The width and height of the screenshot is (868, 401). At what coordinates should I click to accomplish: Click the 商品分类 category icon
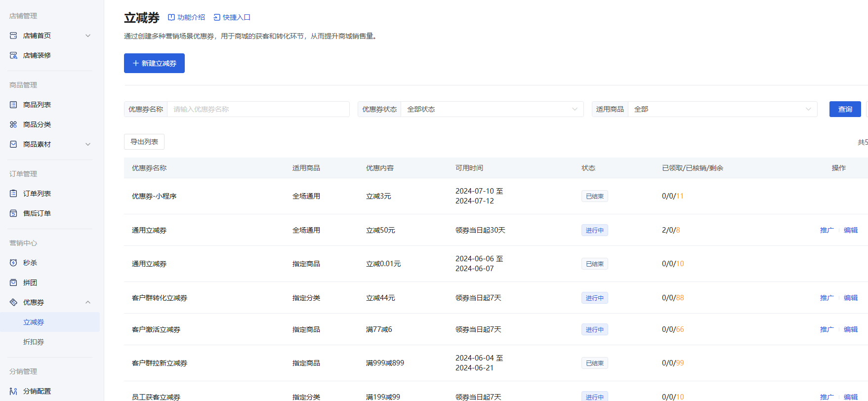click(x=13, y=124)
